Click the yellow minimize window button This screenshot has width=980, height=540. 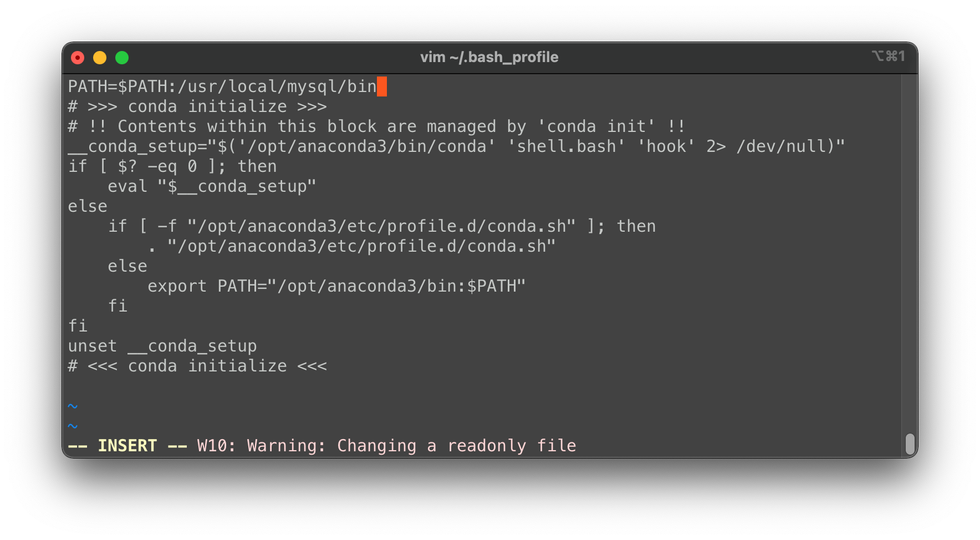[100, 58]
